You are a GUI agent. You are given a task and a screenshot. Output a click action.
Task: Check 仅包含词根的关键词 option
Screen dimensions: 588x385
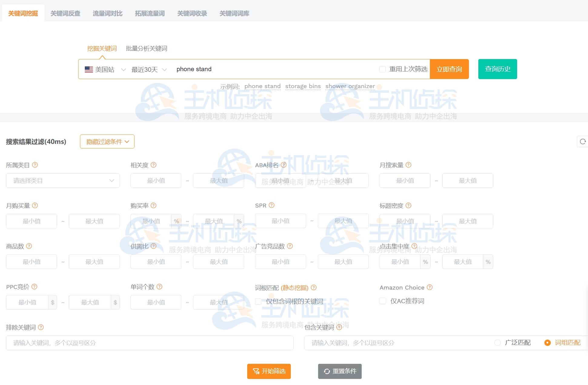[x=258, y=301]
